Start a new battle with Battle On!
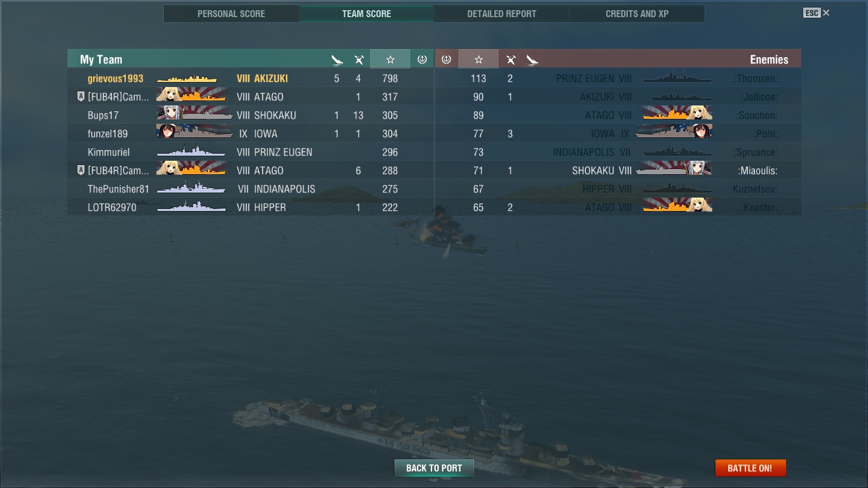 click(x=750, y=468)
